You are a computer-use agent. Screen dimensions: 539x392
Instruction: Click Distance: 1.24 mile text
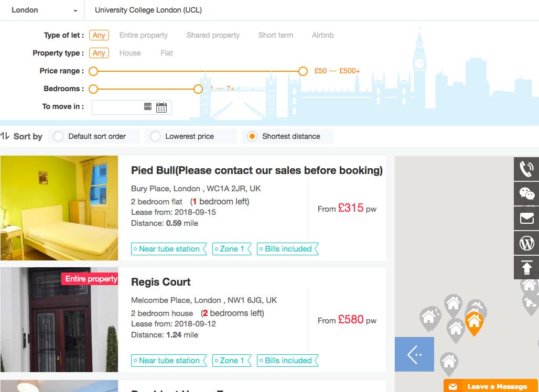click(x=165, y=335)
